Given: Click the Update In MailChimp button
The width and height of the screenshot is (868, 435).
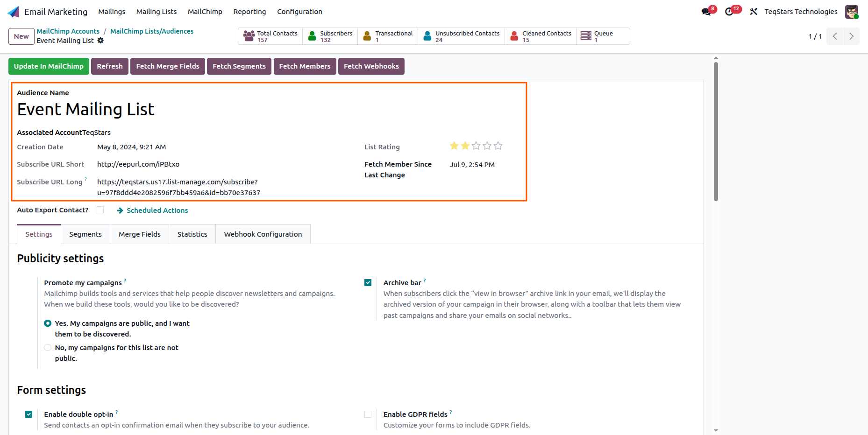Looking at the screenshot, I should click(x=49, y=66).
